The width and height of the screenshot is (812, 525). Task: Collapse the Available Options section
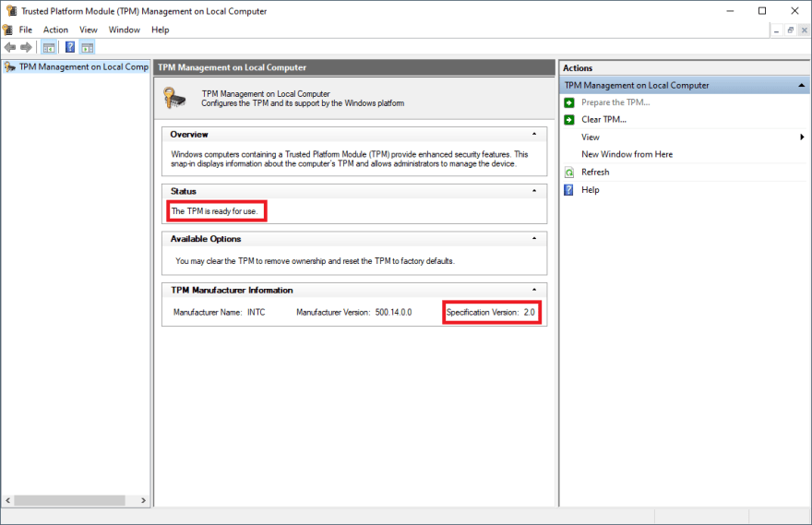(534, 239)
